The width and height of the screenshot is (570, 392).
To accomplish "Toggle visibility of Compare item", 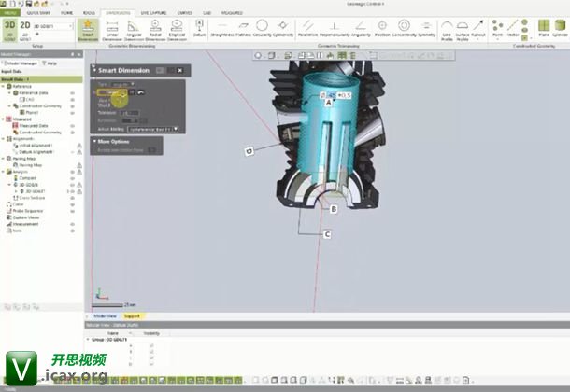I will [72, 178].
